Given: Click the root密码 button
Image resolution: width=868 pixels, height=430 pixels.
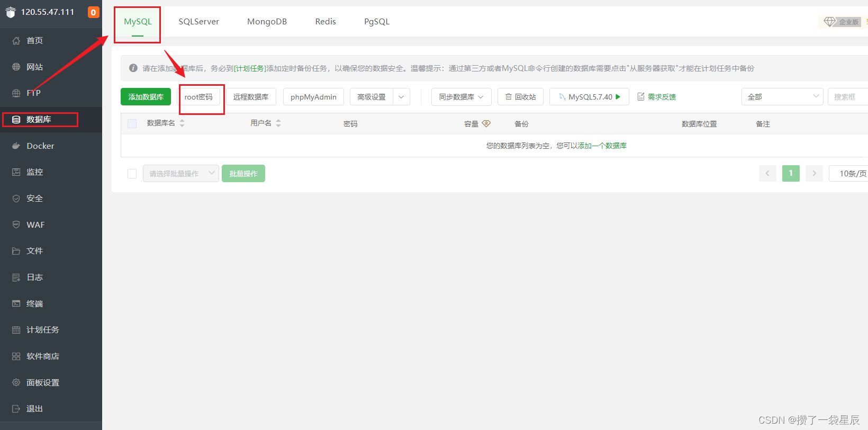Looking at the screenshot, I should click(x=198, y=97).
